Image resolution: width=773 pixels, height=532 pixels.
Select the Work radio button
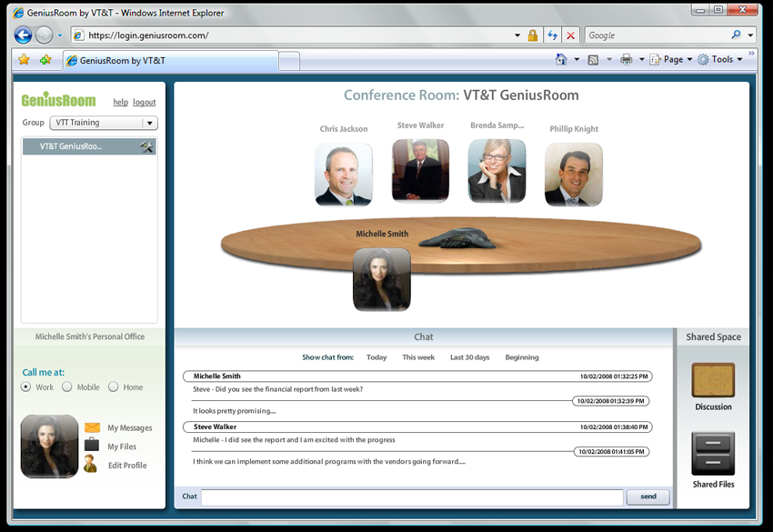(x=26, y=387)
